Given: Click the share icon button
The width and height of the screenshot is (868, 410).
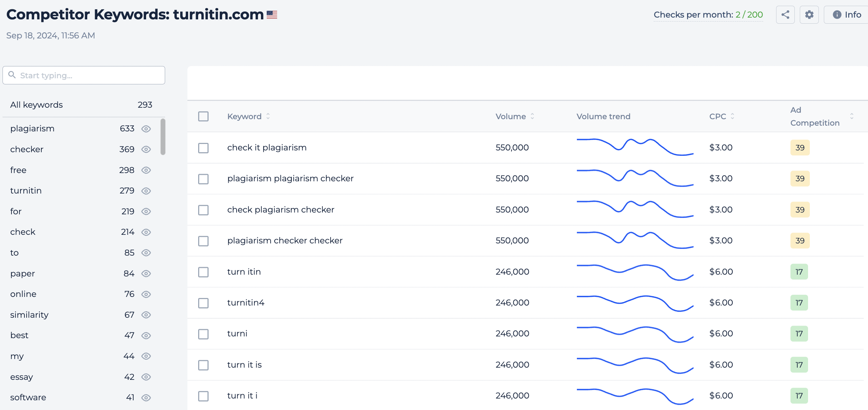Looking at the screenshot, I should tap(785, 15).
